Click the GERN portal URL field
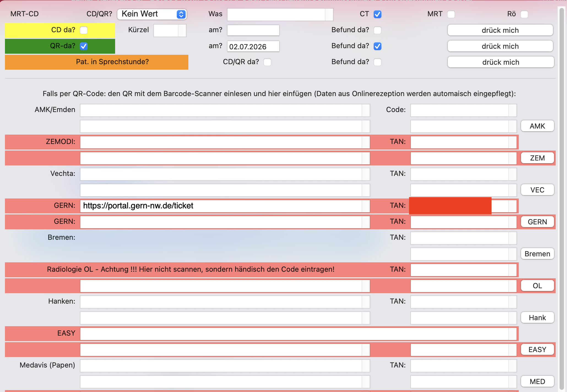Viewport: 567px width, 392px height. (225, 206)
